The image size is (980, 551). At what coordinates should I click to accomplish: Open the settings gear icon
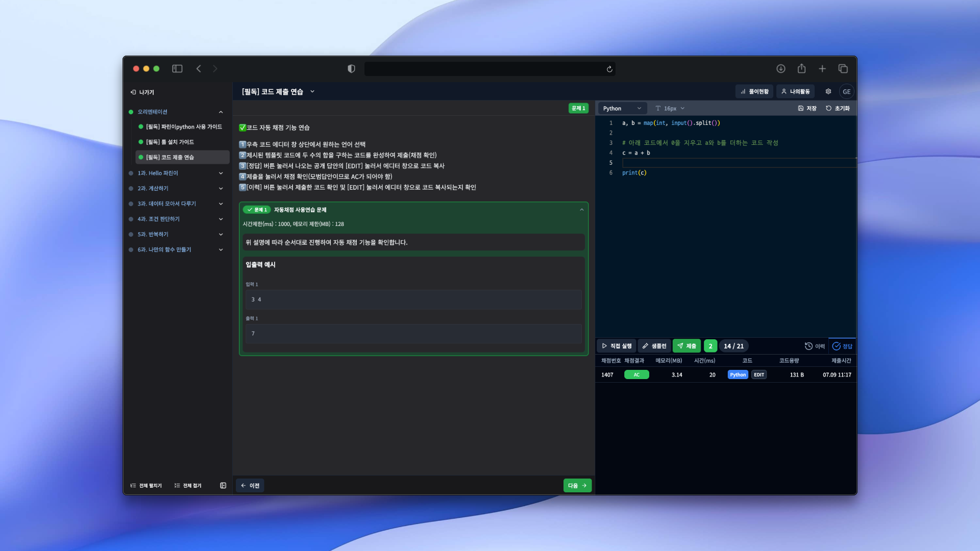click(828, 92)
